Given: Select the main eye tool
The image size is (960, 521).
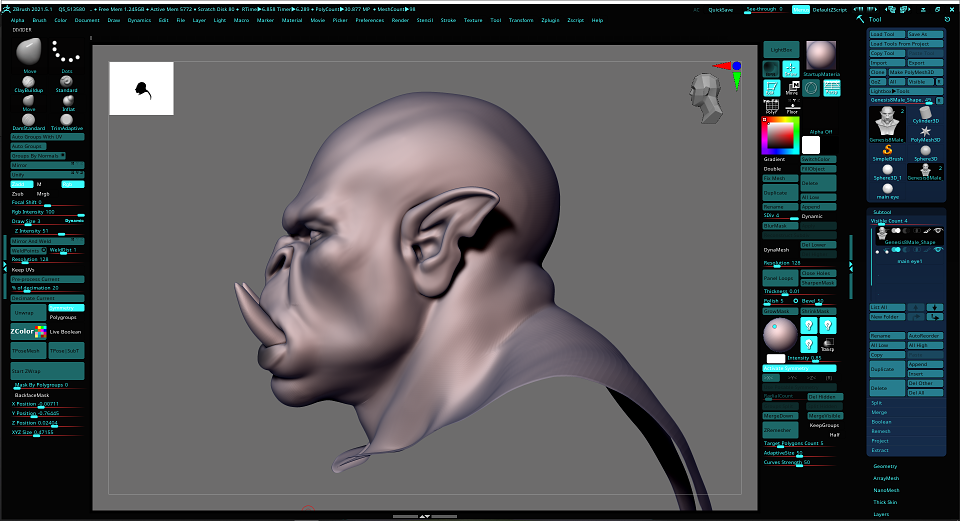Looking at the screenshot, I should click(x=887, y=191).
